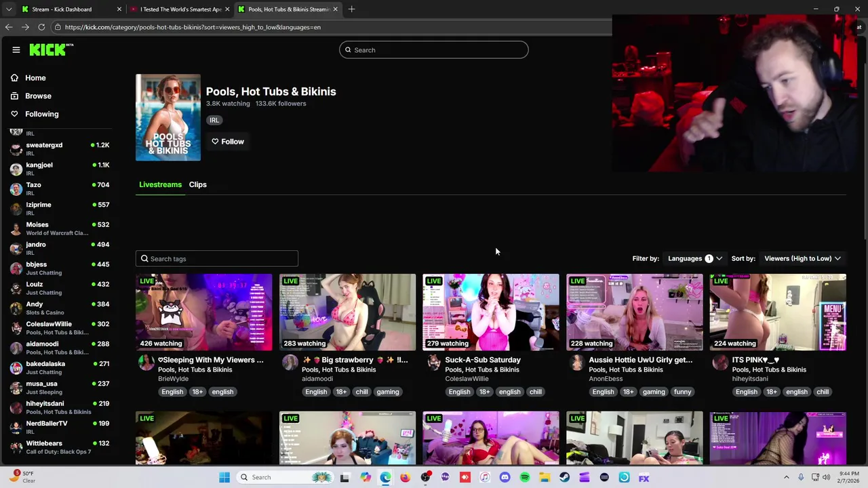Click the browser address bar URL
868x488 pixels.
pos(193,27)
